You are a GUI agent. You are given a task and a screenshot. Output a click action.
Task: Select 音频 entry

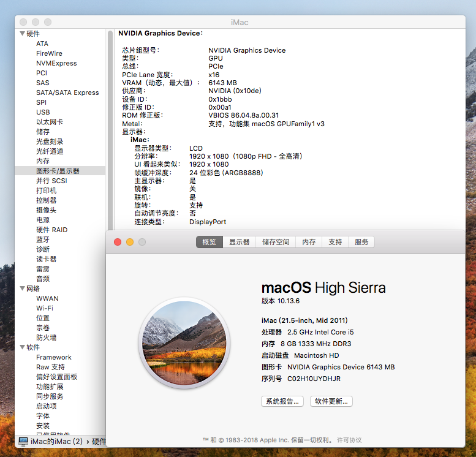point(43,279)
